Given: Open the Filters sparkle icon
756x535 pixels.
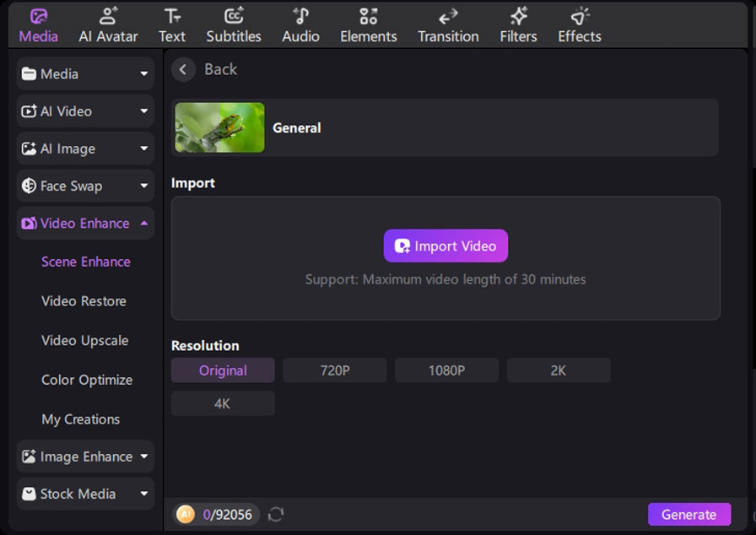Looking at the screenshot, I should pos(518,16).
